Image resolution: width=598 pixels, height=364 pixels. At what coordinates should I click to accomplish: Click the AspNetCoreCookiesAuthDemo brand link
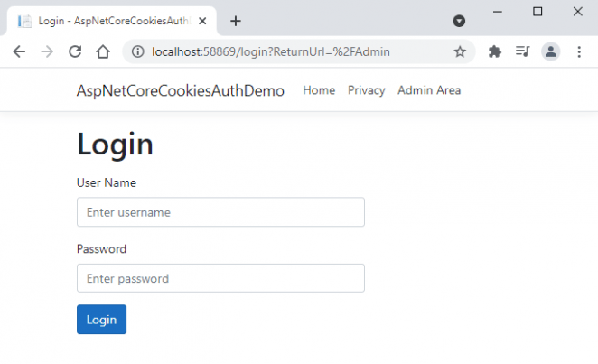point(181,90)
